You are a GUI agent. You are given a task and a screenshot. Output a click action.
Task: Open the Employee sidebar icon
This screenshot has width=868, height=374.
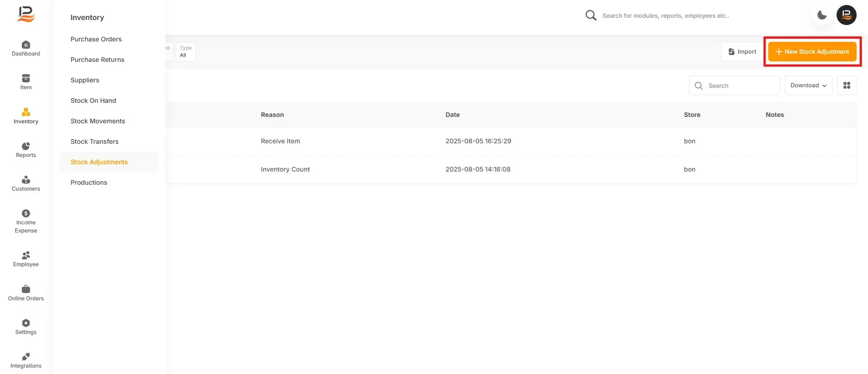click(26, 255)
